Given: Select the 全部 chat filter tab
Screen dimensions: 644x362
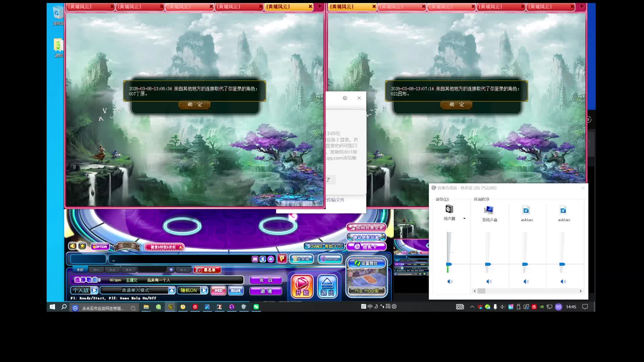Looking at the screenshot, I should [x=80, y=270].
